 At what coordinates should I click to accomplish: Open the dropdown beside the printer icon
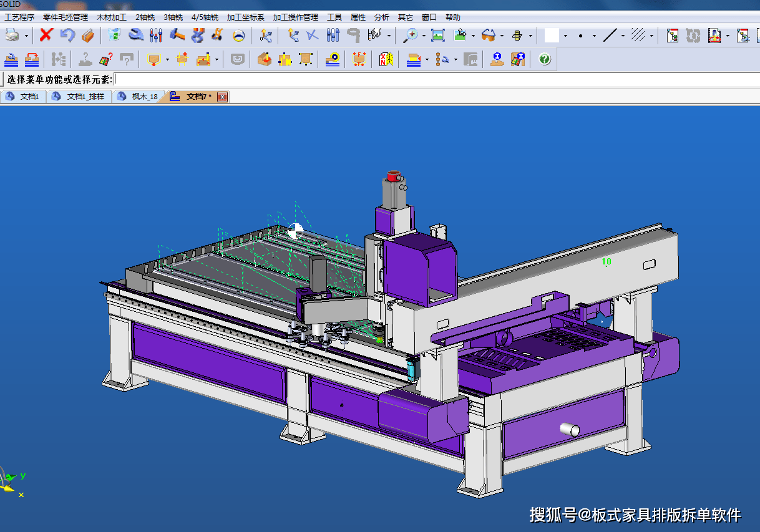[x=25, y=36]
